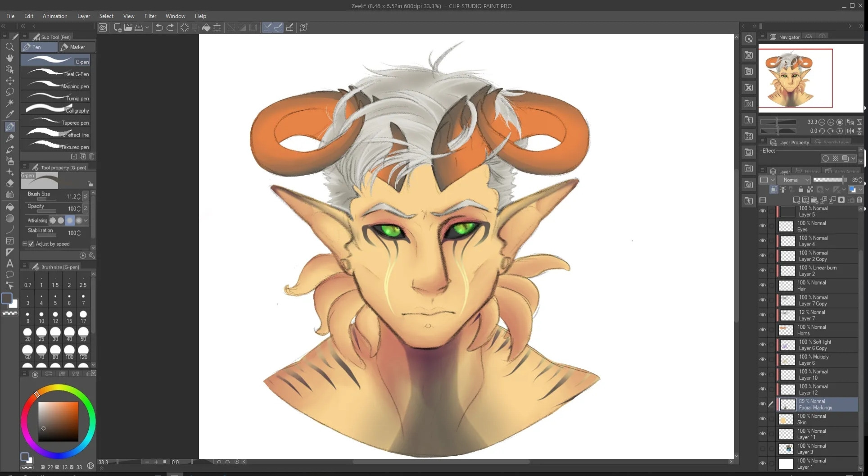Select the Text tool

click(9, 263)
